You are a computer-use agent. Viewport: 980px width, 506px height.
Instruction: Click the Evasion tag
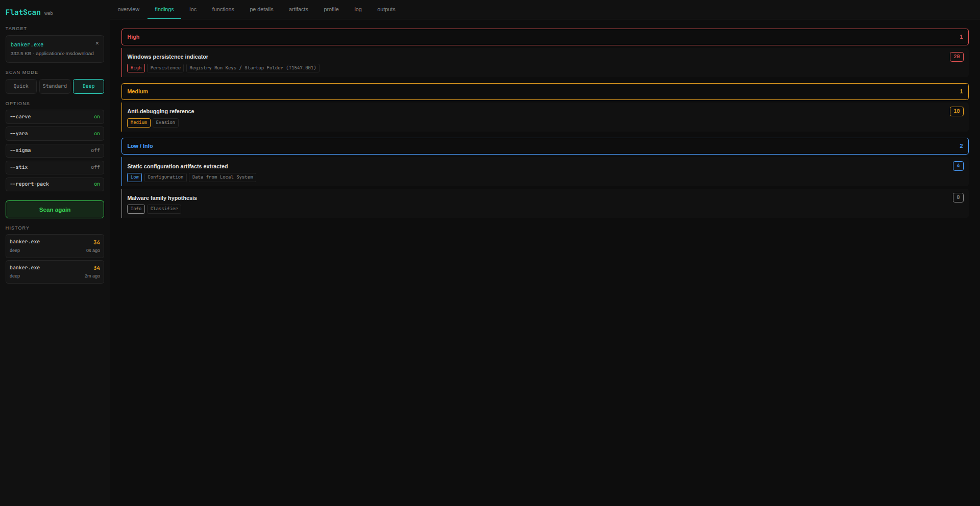point(165,122)
